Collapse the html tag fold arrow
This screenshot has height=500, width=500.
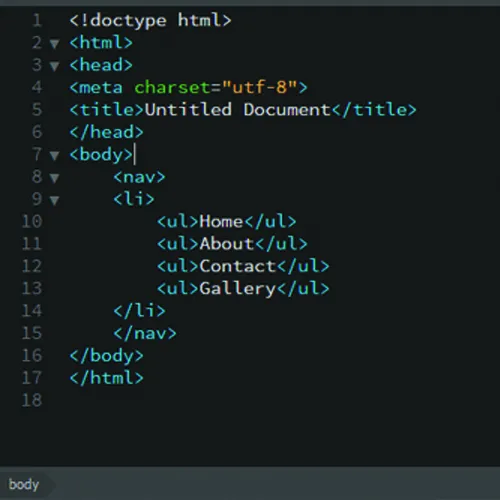pos(54,44)
